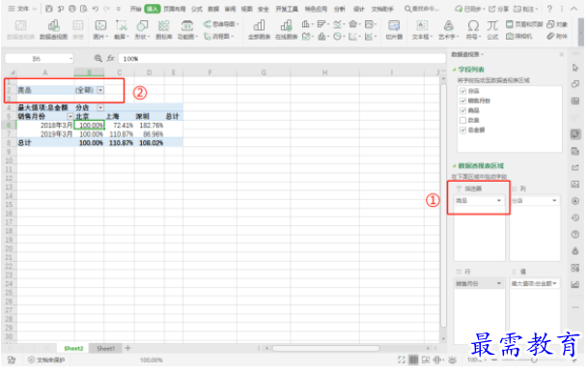The height and width of the screenshot is (375, 588).
Task: Click the Symbol (符号) omega icon
Action: coord(473,29)
